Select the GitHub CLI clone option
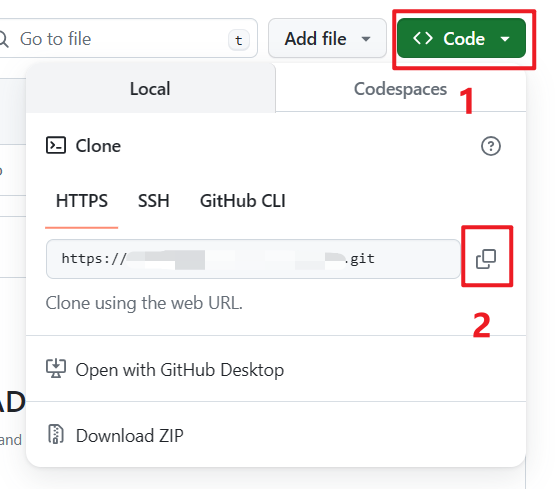This screenshot has height=489, width=555. [243, 201]
